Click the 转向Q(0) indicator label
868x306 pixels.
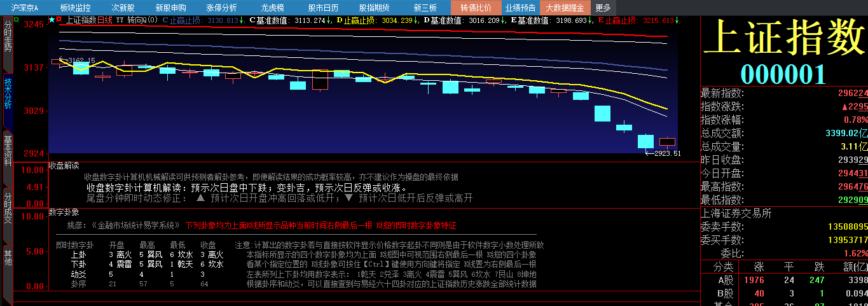point(142,20)
